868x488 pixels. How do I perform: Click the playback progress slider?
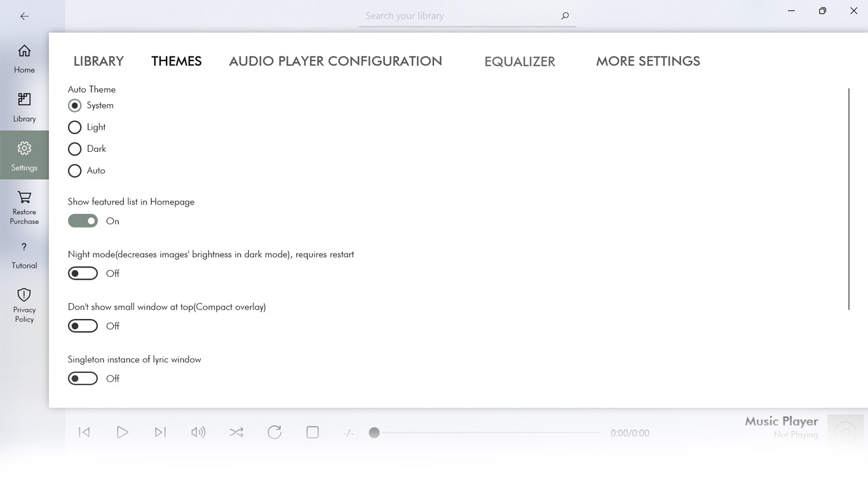click(374, 432)
